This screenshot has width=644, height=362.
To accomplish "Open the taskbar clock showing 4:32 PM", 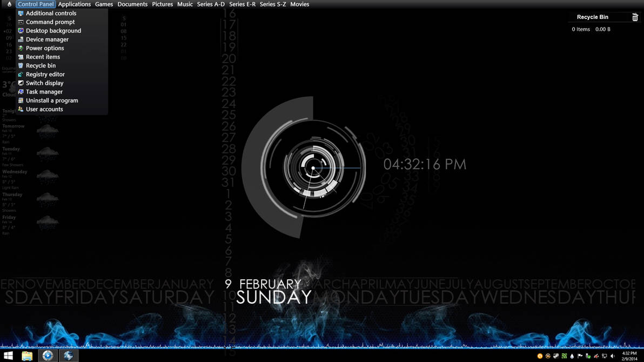I will tap(629, 356).
